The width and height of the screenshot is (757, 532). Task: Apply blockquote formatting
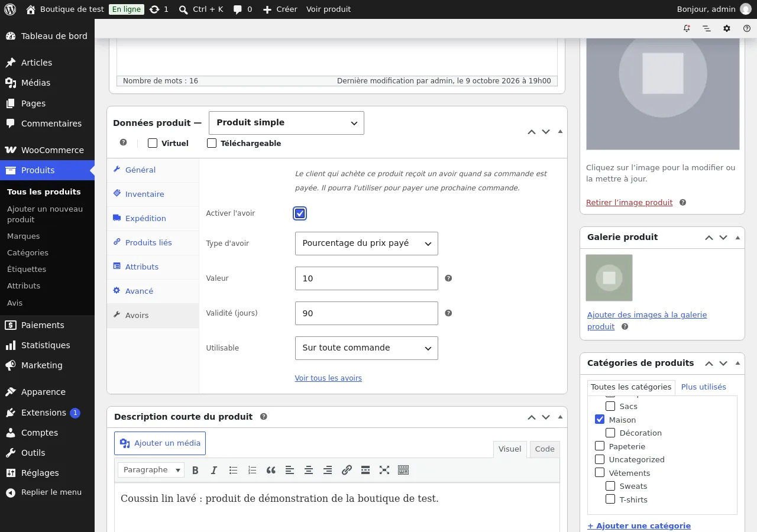(x=271, y=470)
